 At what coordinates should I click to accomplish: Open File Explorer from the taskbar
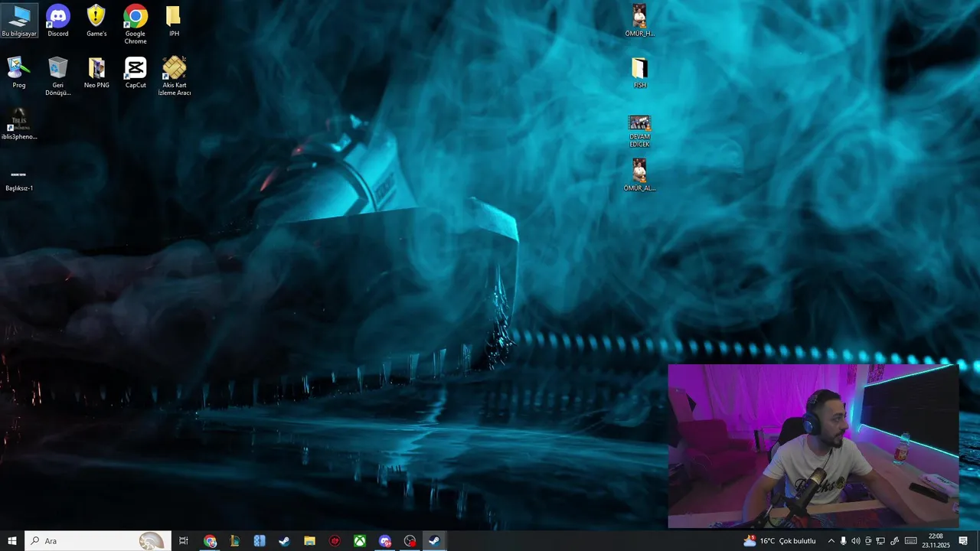click(309, 541)
